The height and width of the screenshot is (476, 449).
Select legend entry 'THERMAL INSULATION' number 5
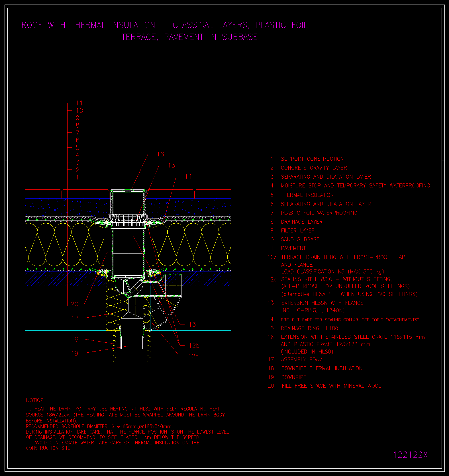click(x=307, y=195)
